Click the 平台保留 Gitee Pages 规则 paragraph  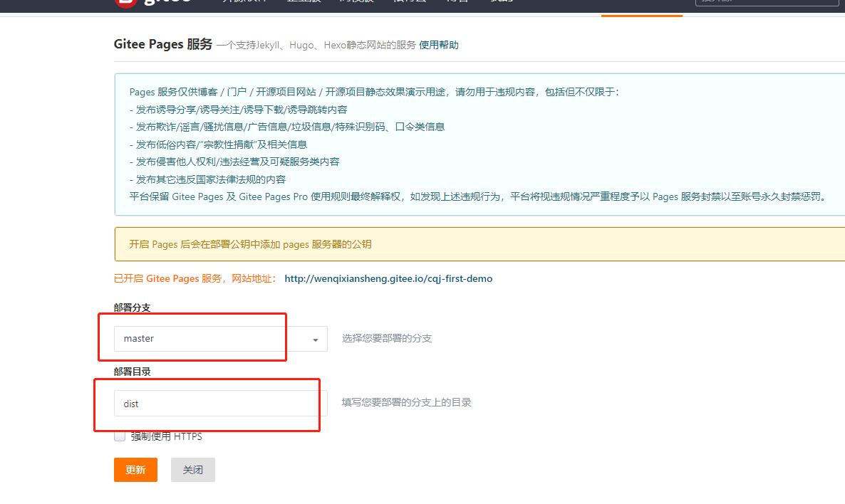tap(479, 196)
